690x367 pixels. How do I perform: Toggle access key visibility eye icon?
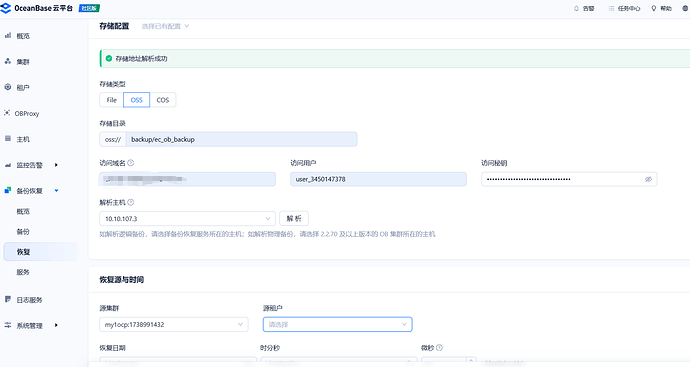coord(648,179)
